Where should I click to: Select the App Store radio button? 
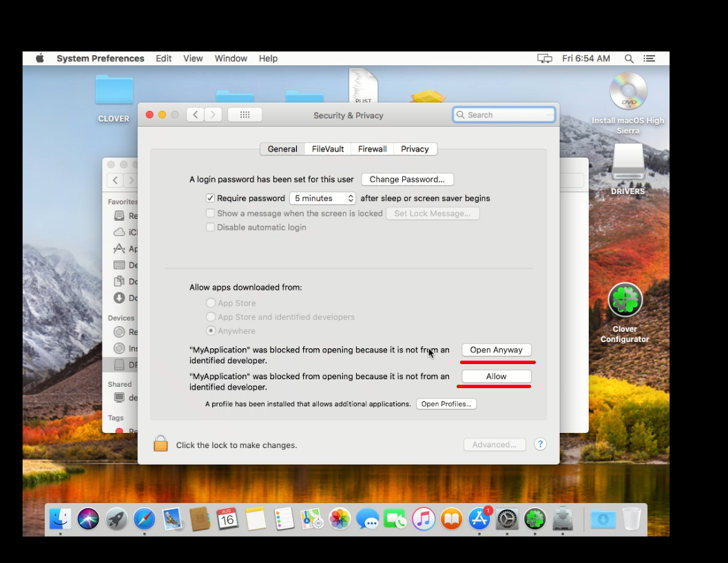(x=211, y=303)
